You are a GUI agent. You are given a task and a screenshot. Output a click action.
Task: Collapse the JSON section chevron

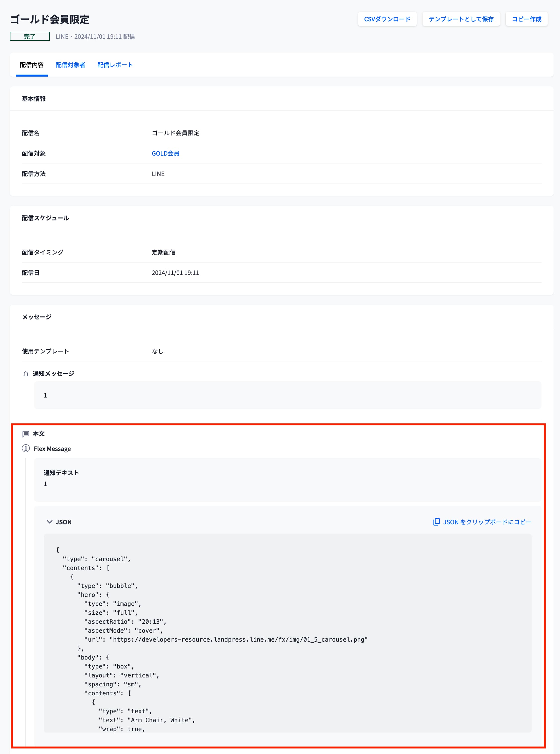[49, 522]
